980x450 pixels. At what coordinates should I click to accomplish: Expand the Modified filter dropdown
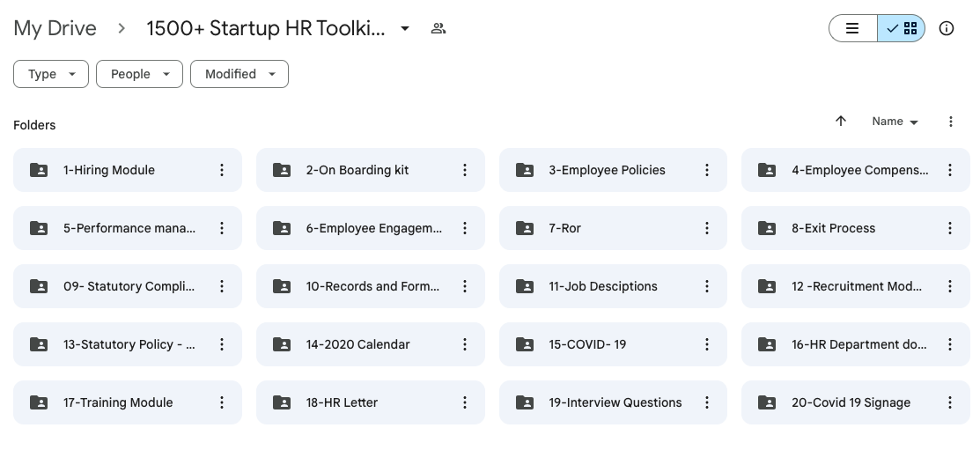coord(239,74)
